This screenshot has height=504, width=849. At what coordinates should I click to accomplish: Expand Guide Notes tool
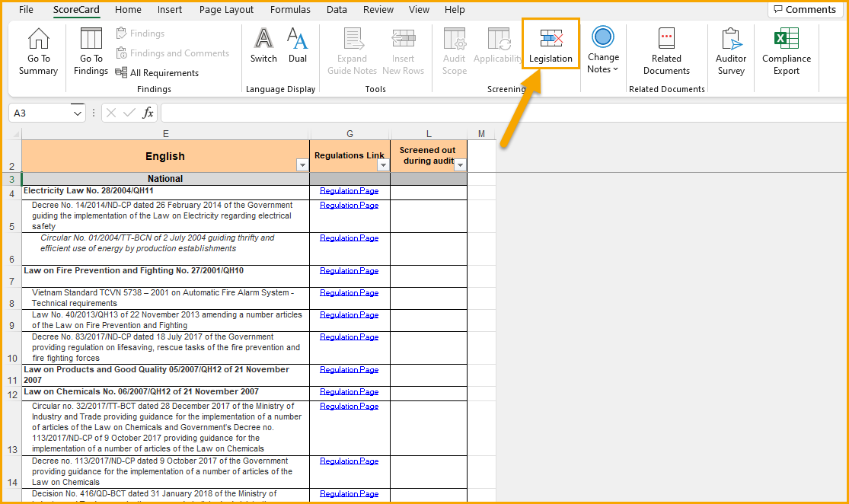pos(352,52)
